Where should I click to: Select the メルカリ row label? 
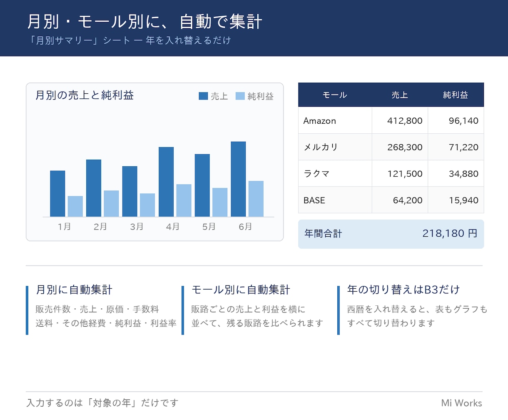321,147
